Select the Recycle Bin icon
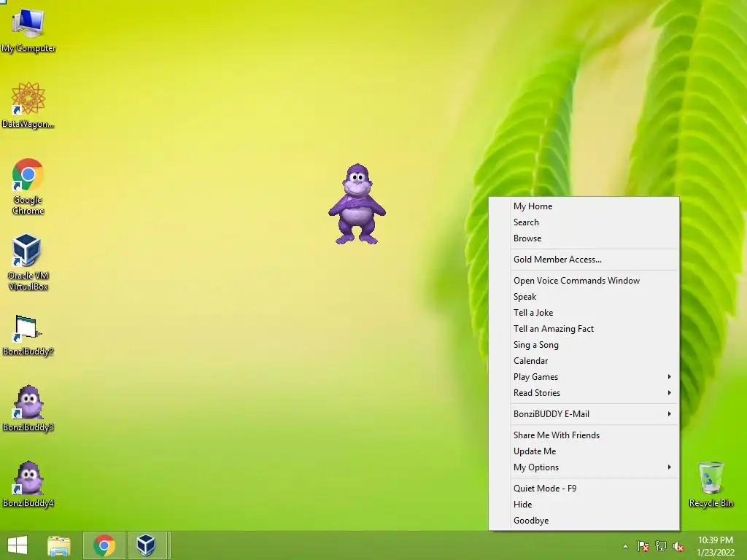The height and width of the screenshot is (560, 747). point(711,484)
